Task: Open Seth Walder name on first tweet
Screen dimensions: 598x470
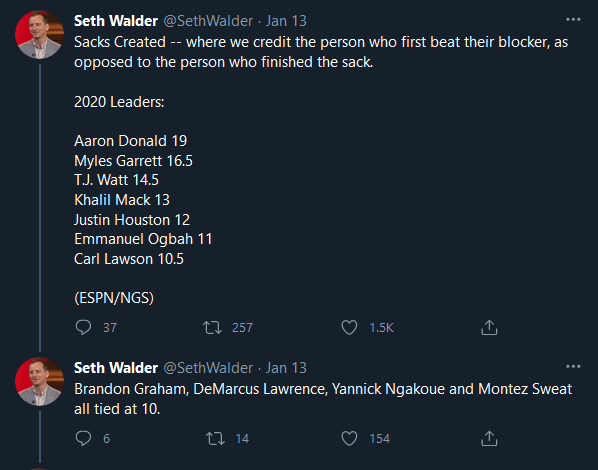Action: (116, 21)
